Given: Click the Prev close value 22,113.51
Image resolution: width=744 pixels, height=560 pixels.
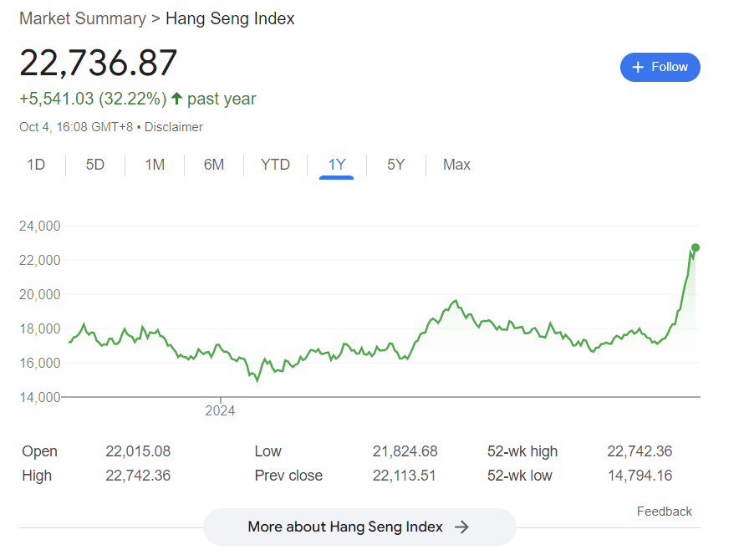Looking at the screenshot, I should (405, 475).
